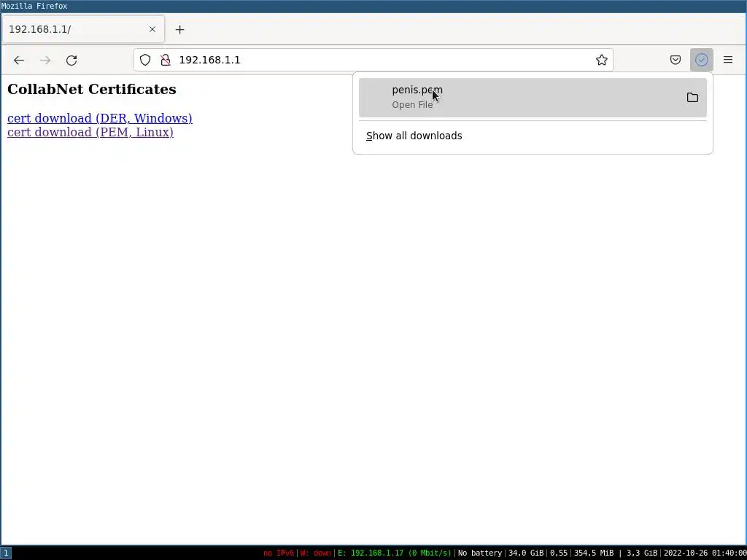Click the 34,0 GiB disk status
This screenshot has height=560, width=747.
[x=526, y=553]
